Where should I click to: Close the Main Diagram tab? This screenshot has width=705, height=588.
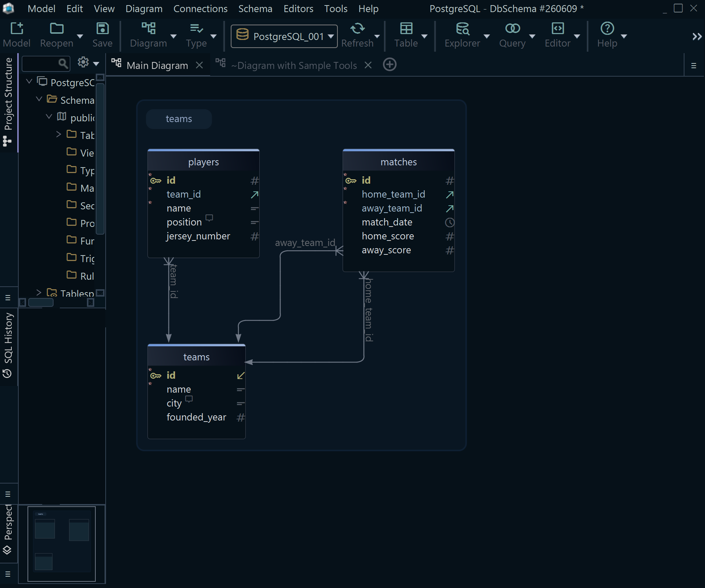click(199, 65)
